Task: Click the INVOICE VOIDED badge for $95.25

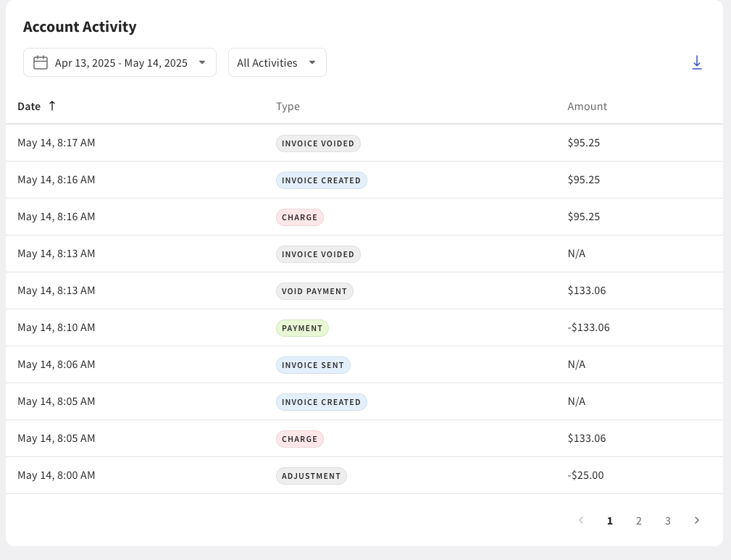Action: pos(318,143)
